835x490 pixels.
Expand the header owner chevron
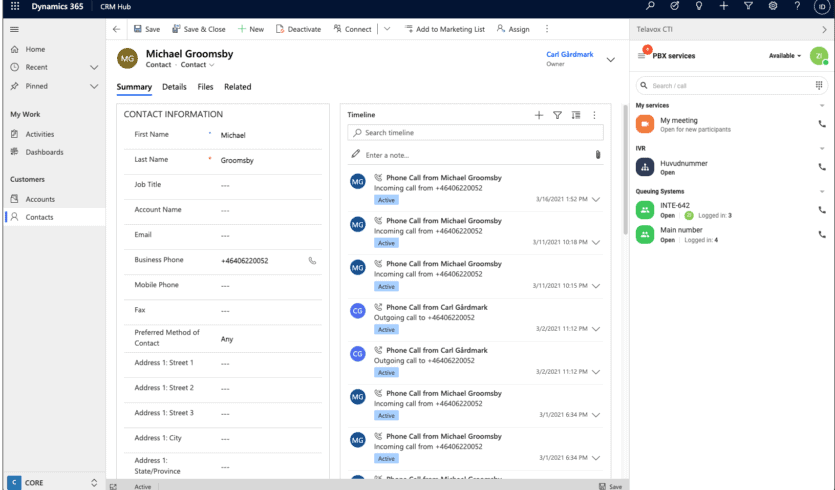[x=611, y=60]
